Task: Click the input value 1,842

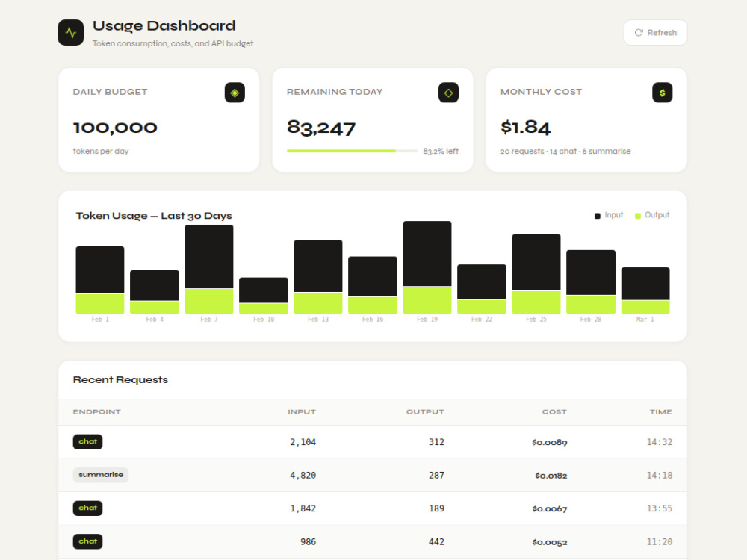Action: pyautogui.click(x=303, y=508)
